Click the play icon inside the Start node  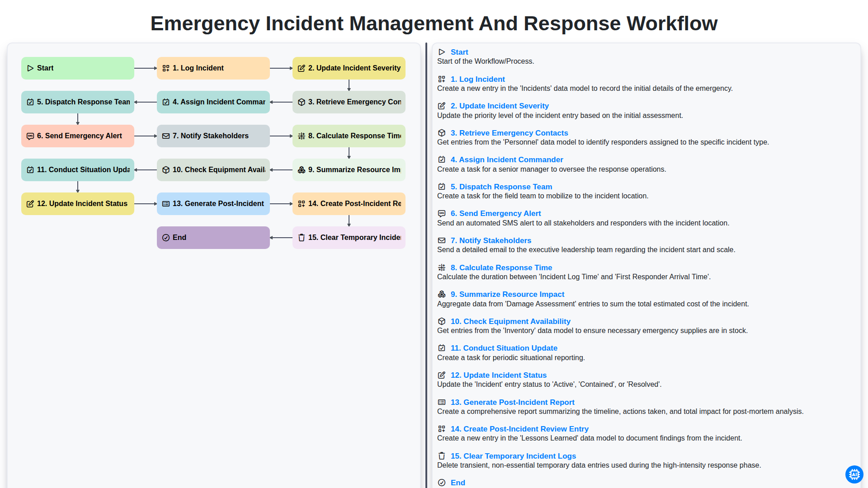coord(30,68)
